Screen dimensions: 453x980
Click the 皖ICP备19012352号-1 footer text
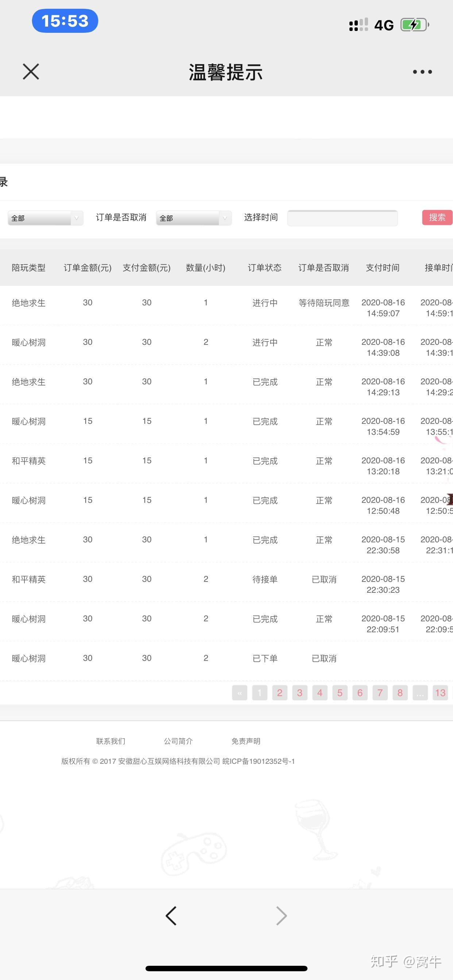(259, 761)
